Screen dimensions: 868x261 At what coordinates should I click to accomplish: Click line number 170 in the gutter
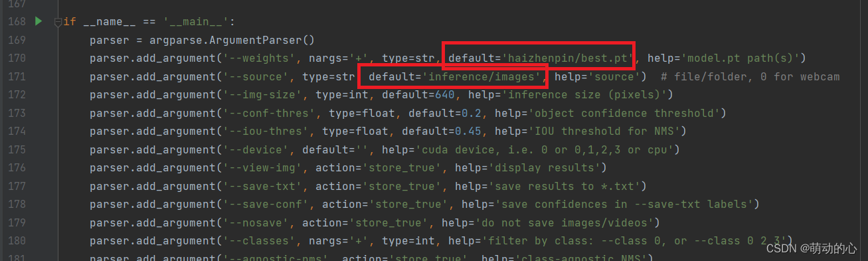[x=17, y=58]
